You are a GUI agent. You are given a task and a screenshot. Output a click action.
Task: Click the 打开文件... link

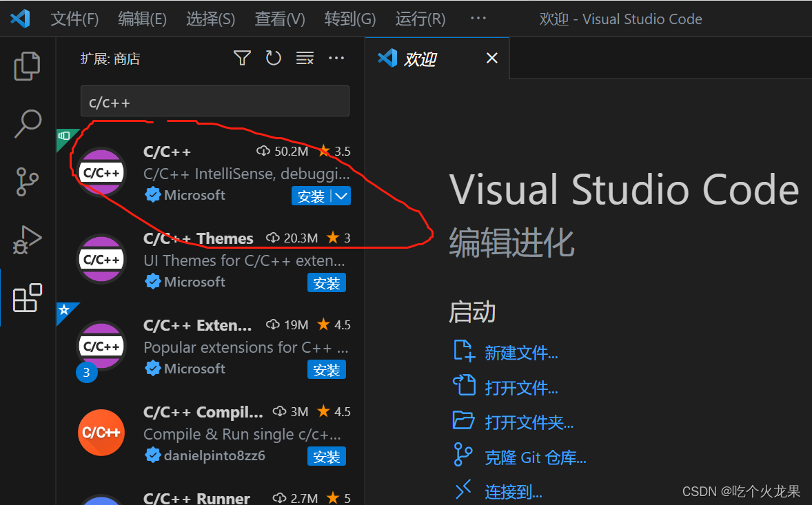(x=521, y=388)
